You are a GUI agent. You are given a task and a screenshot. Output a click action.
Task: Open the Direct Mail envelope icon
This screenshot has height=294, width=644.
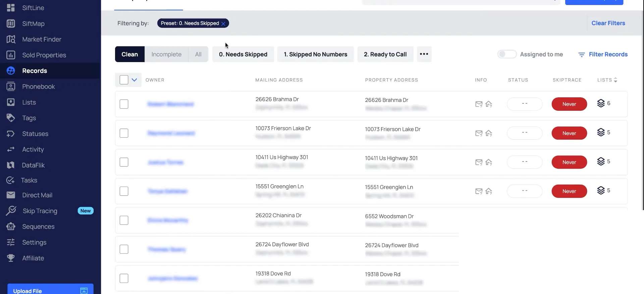(11, 195)
